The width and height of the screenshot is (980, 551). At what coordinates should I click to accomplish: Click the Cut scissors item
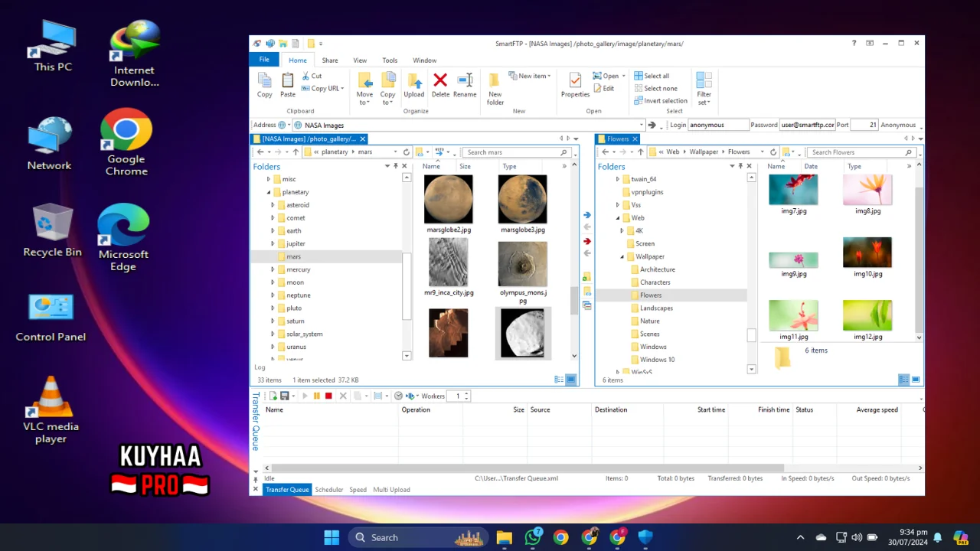(x=312, y=76)
